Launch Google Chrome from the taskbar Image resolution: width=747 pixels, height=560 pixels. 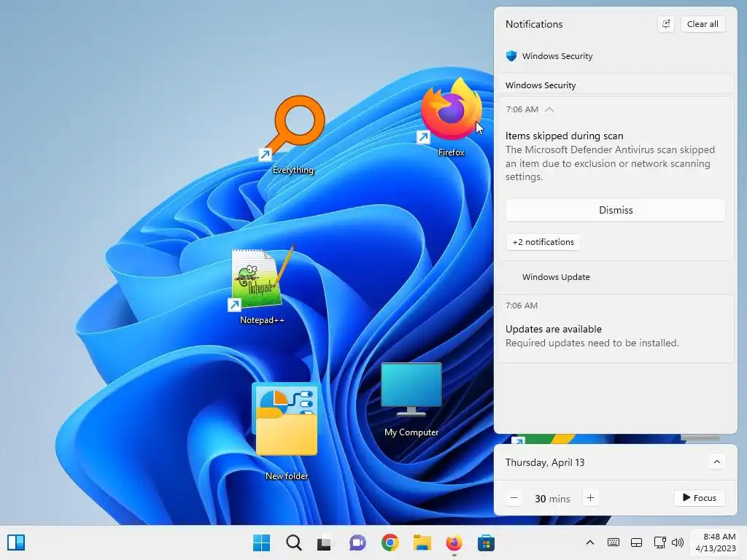pos(390,542)
